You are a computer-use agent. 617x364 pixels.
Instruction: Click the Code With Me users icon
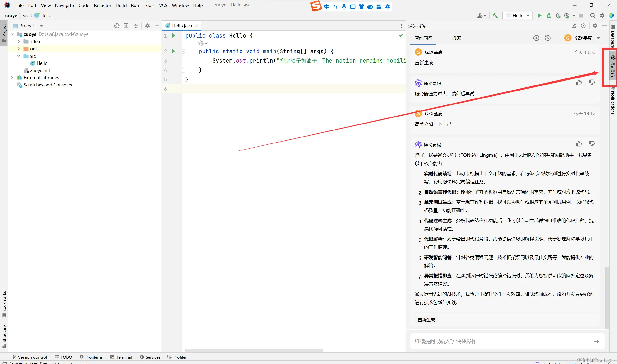click(x=481, y=16)
